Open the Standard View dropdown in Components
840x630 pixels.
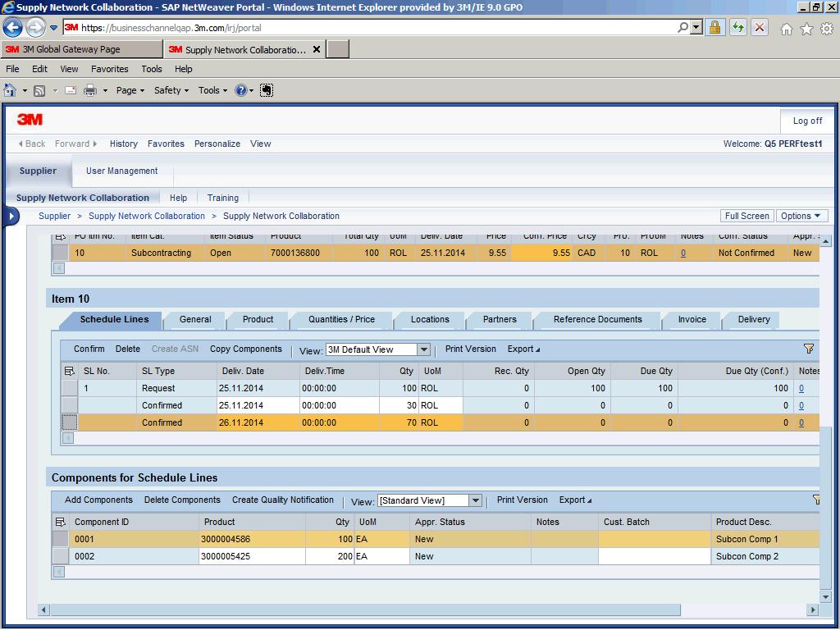coord(475,500)
